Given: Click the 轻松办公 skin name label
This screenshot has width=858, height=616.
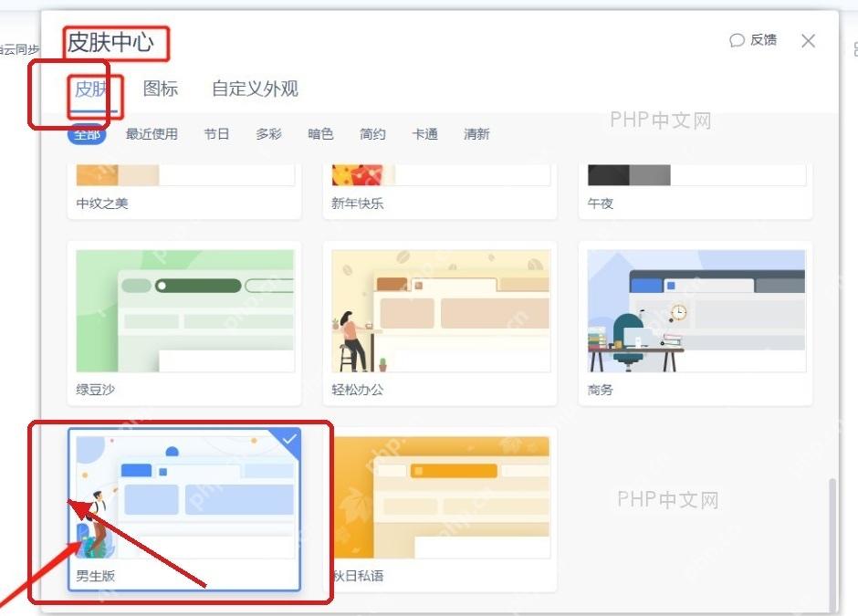Looking at the screenshot, I should click(x=357, y=390).
